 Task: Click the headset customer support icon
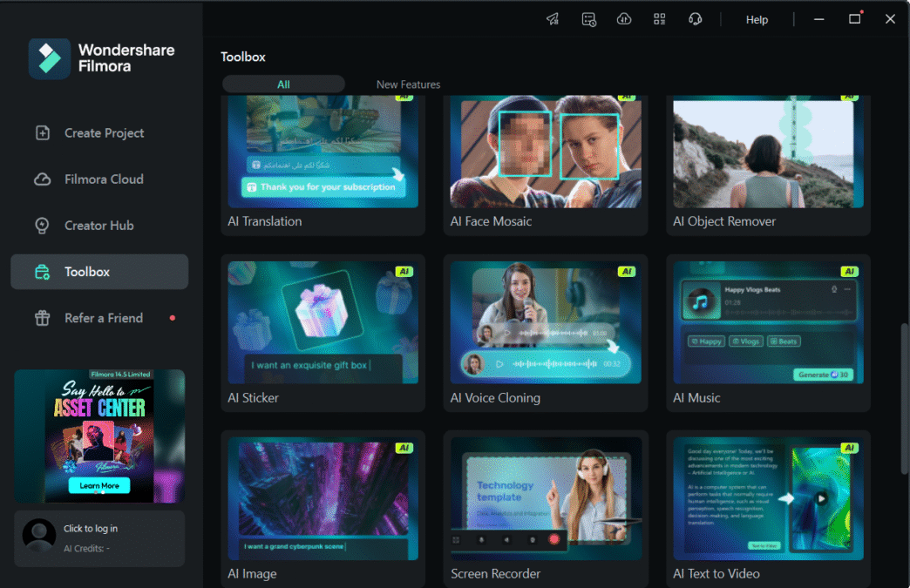click(x=696, y=19)
